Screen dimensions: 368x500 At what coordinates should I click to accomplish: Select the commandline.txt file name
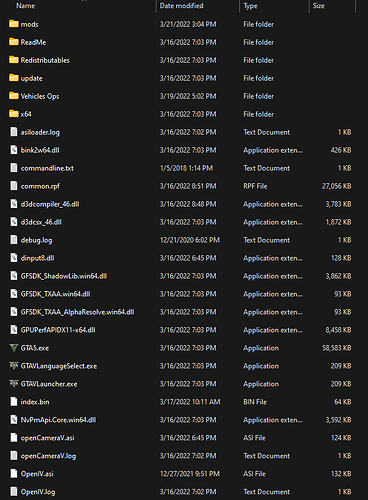tap(47, 168)
